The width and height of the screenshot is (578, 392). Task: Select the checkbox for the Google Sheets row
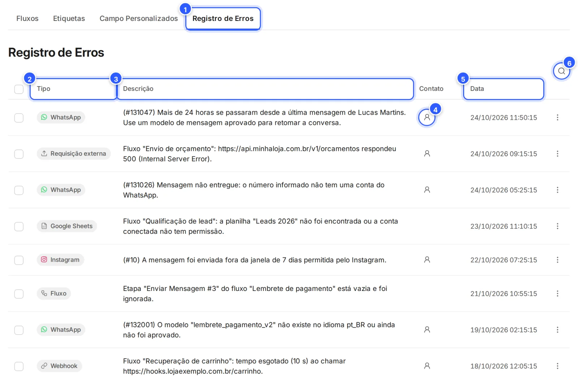tap(19, 227)
